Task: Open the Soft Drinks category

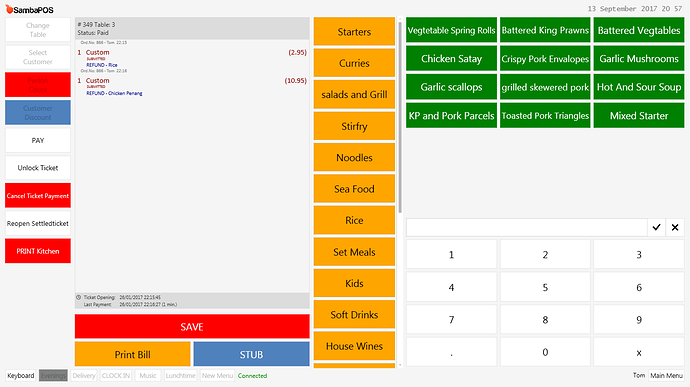Action: 354,314
